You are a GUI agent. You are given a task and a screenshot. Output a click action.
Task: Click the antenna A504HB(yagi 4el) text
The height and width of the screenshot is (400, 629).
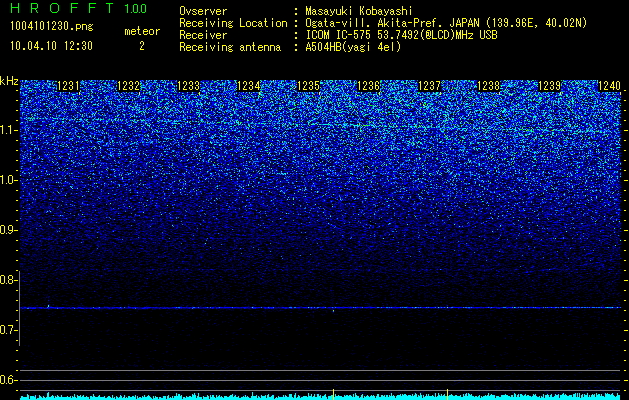(353, 47)
